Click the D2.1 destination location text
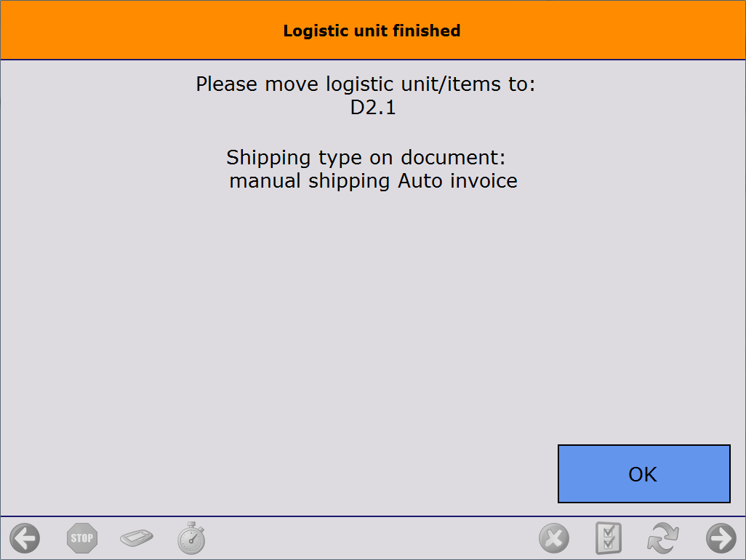 pos(373,108)
